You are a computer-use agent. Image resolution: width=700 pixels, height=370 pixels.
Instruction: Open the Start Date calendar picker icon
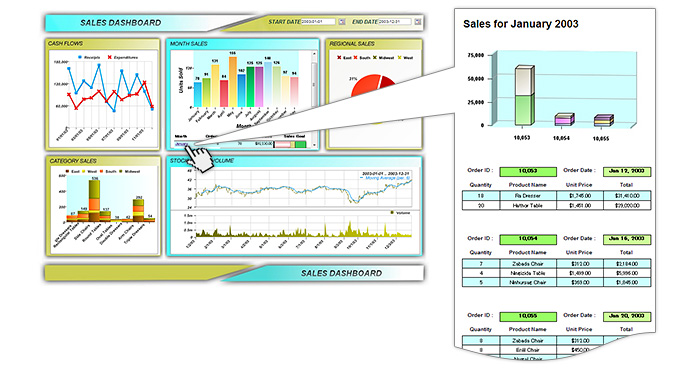(x=342, y=21)
